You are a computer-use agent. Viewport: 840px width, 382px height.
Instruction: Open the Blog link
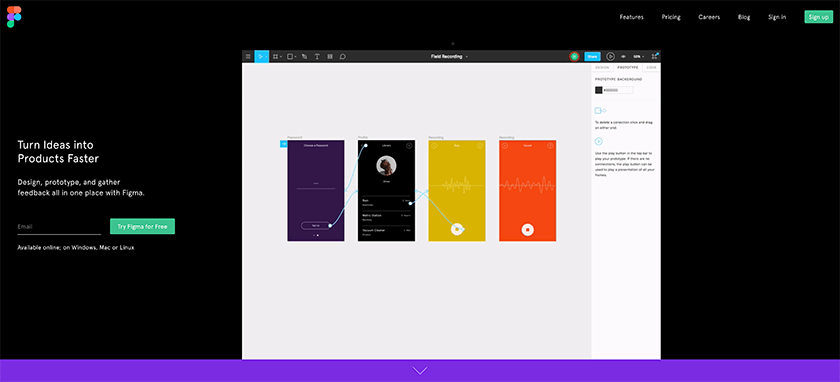(744, 17)
